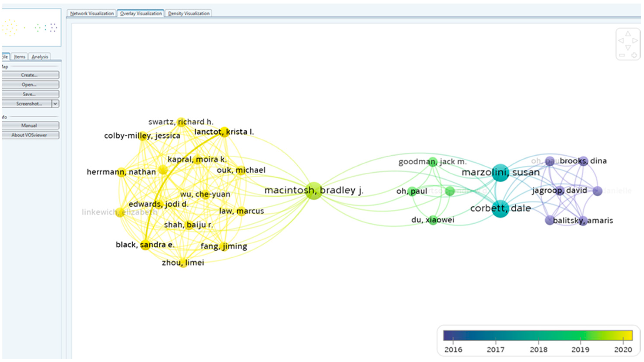Click About VOSviewer button
This screenshot has width=644, height=362.
point(29,135)
